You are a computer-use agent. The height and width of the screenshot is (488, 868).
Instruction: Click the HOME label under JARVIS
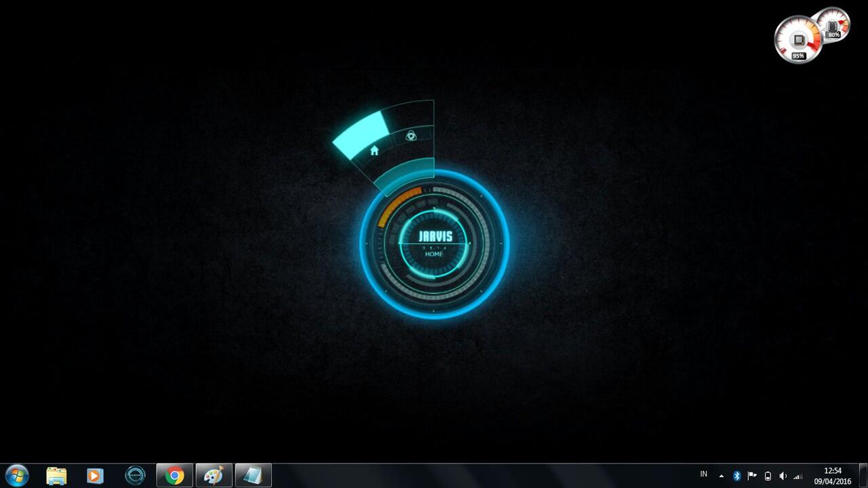point(434,254)
